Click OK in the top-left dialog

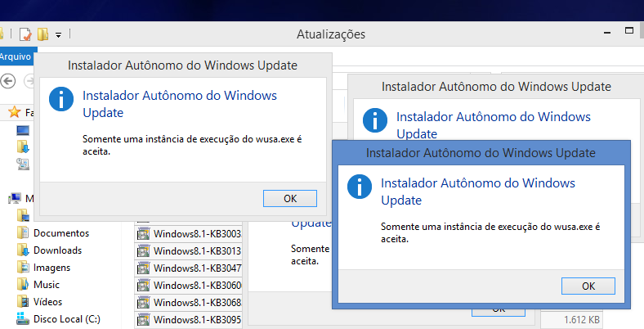tap(290, 198)
